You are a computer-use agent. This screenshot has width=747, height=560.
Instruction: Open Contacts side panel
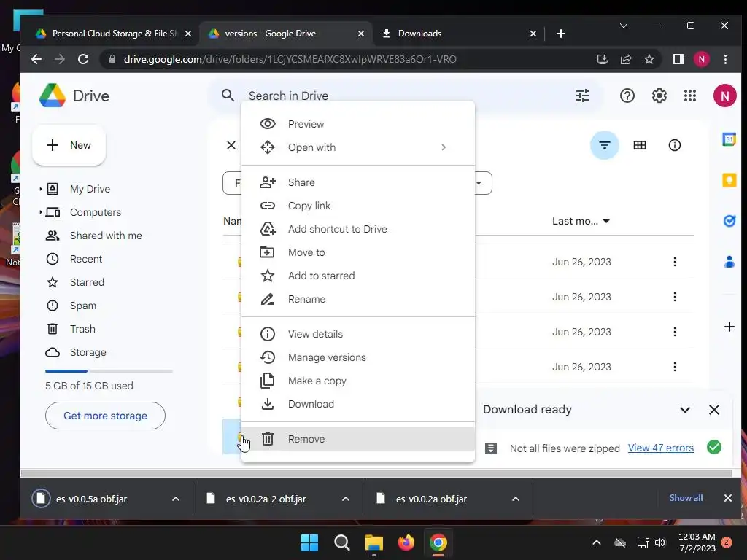click(729, 262)
